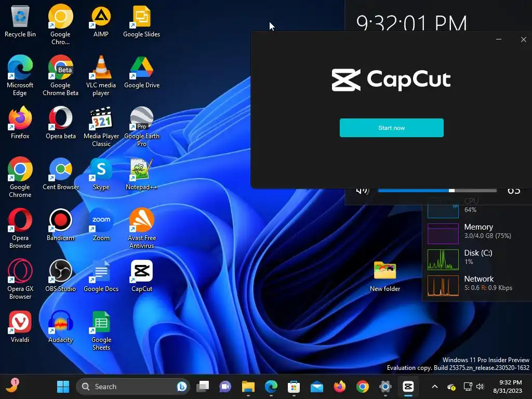Select the Avast Free Antivirus shortcut
This screenshot has height=399, width=532.
[x=141, y=228]
